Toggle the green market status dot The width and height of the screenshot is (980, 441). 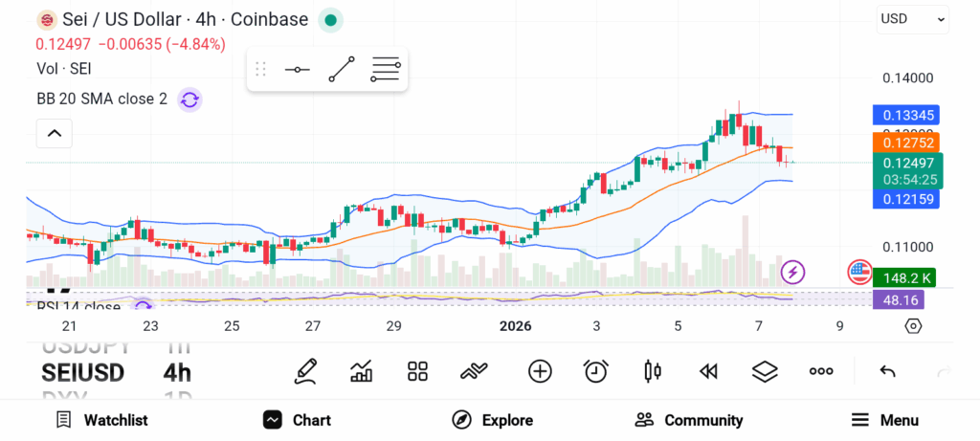click(330, 20)
